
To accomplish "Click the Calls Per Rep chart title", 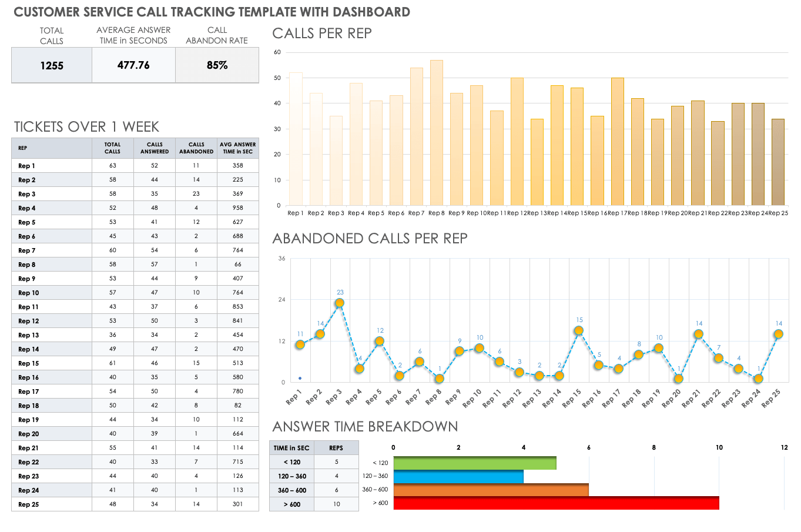I will click(322, 34).
